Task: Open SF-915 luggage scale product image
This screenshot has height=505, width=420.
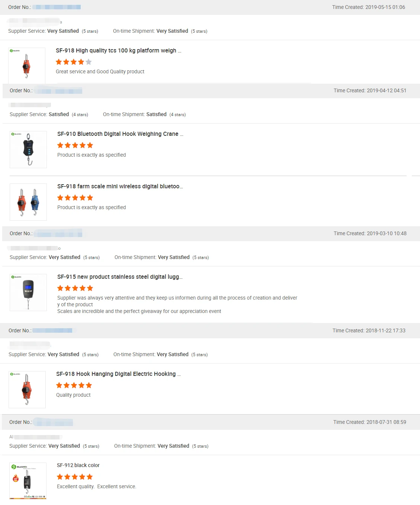Action: tap(28, 293)
